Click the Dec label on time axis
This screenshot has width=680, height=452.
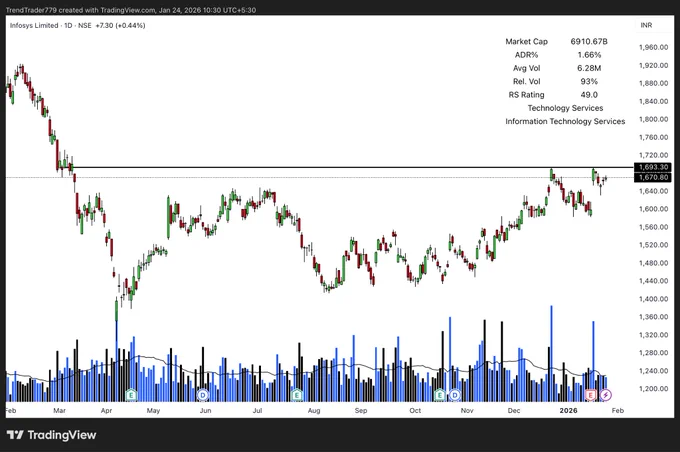(514, 410)
